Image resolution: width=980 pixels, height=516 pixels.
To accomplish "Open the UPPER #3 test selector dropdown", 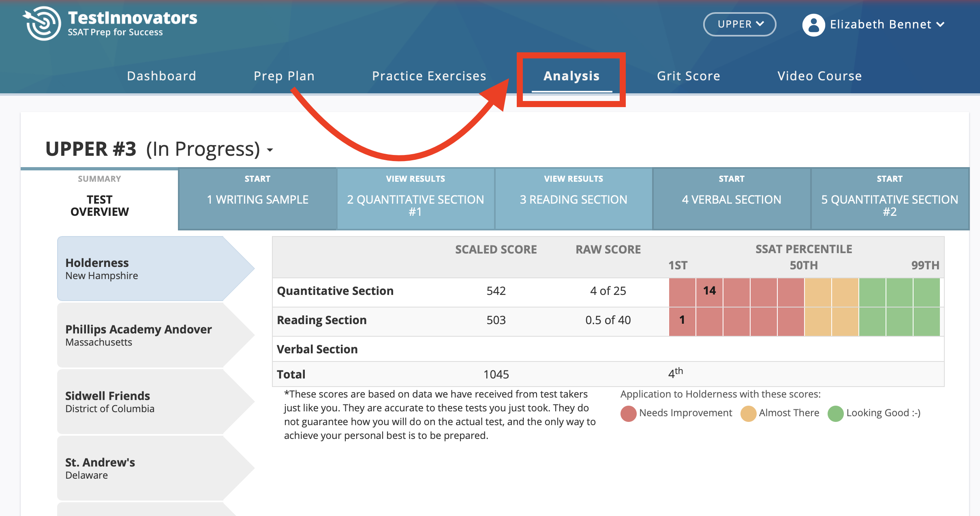I will 269,150.
